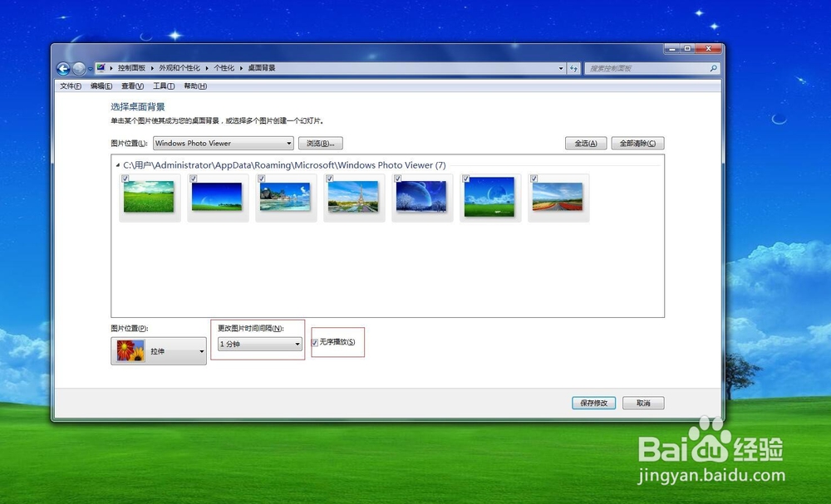The width and height of the screenshot is (831, 504).
Task: Toggle the 无序播放(S) shuffle checkbox
Action: 315,343
